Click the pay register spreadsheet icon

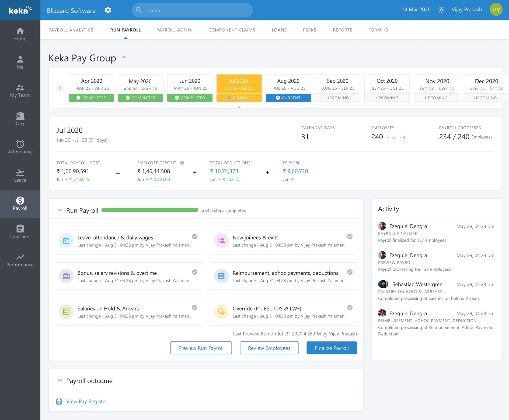point(59,401)
